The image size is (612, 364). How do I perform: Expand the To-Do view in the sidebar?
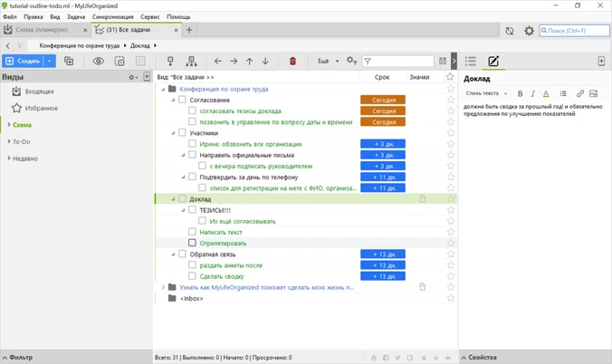(x=9, y=141)
